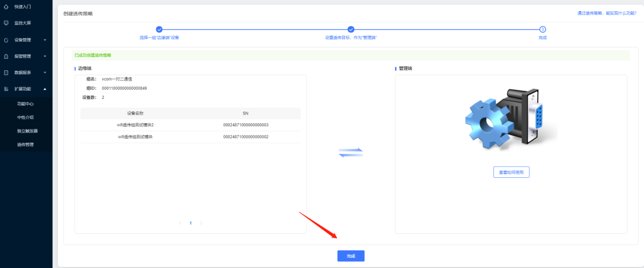This screenshot has width=644, height=268.
Task: Click the 查看如何使用 button
Action: [511, 172]
